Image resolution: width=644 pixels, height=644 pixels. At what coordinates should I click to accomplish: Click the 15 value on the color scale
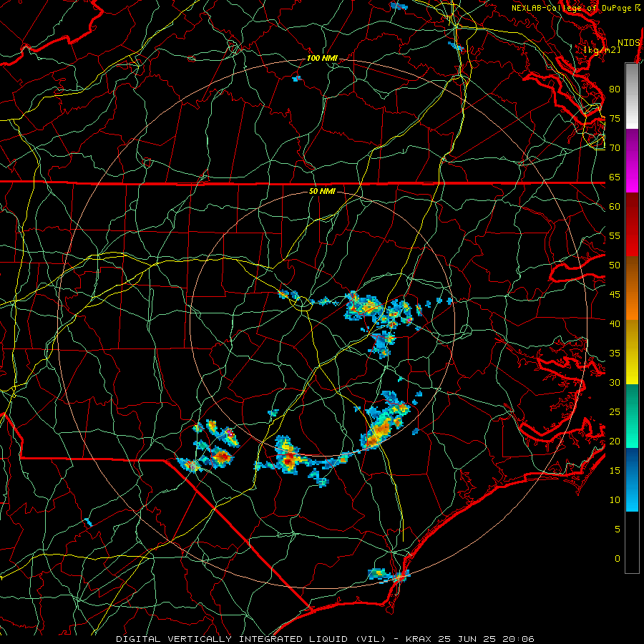(x=615, y=471)
